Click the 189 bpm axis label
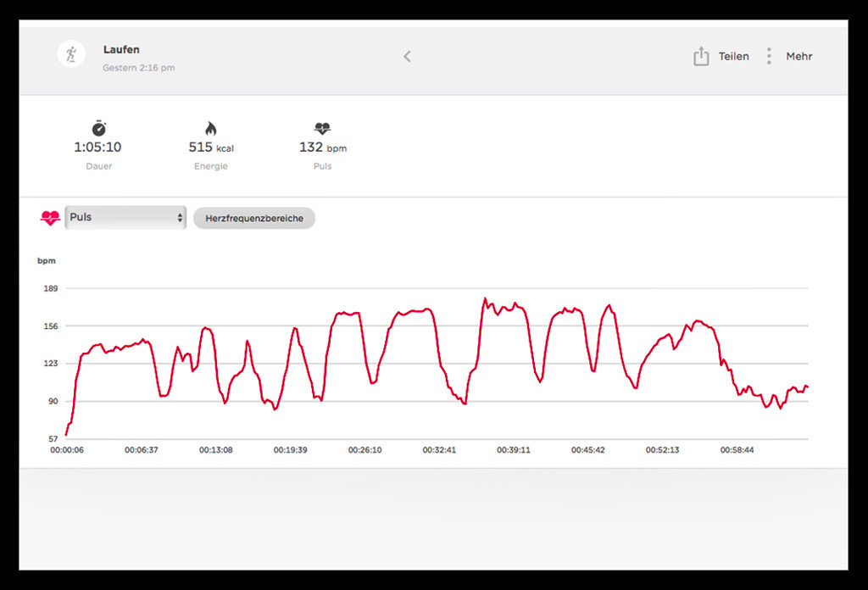 [x=49, y=289]
